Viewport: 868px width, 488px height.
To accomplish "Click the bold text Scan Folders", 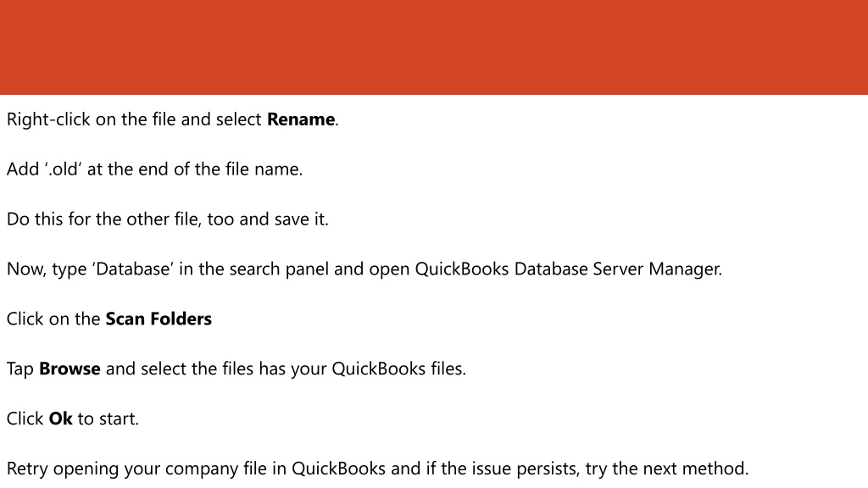I will coord(159,319).
